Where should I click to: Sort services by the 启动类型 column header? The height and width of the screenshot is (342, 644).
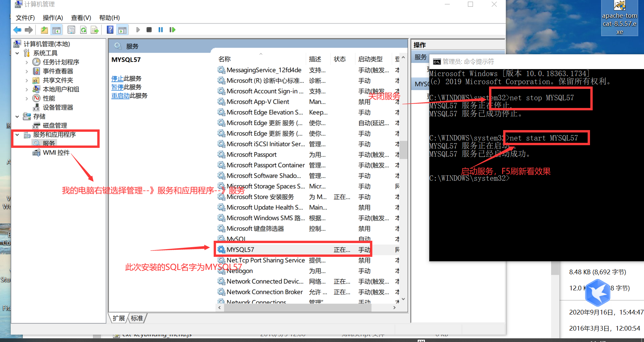pos(374,59)
